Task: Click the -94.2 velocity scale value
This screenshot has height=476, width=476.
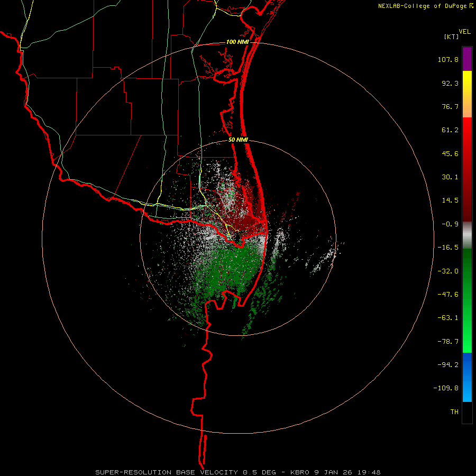Action: 448,365
